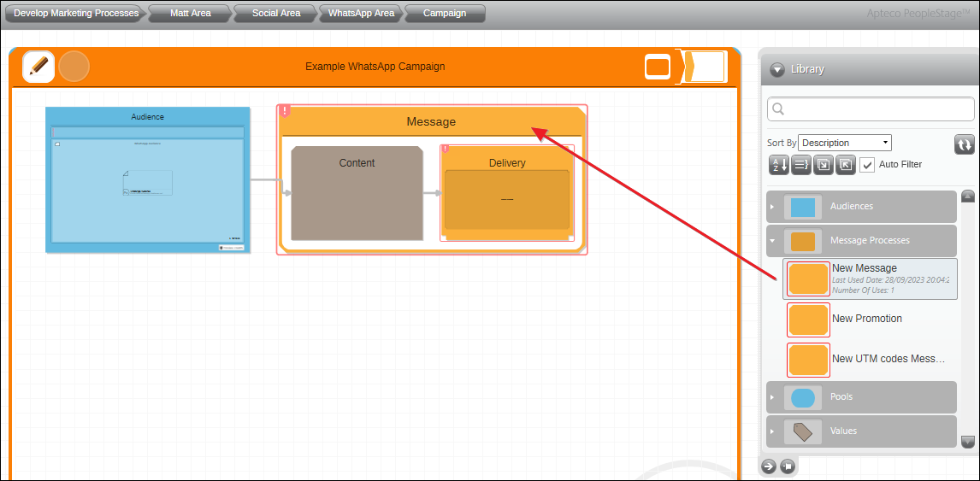Toggle the Auto Filter checkbox

[x=867, y=165]
